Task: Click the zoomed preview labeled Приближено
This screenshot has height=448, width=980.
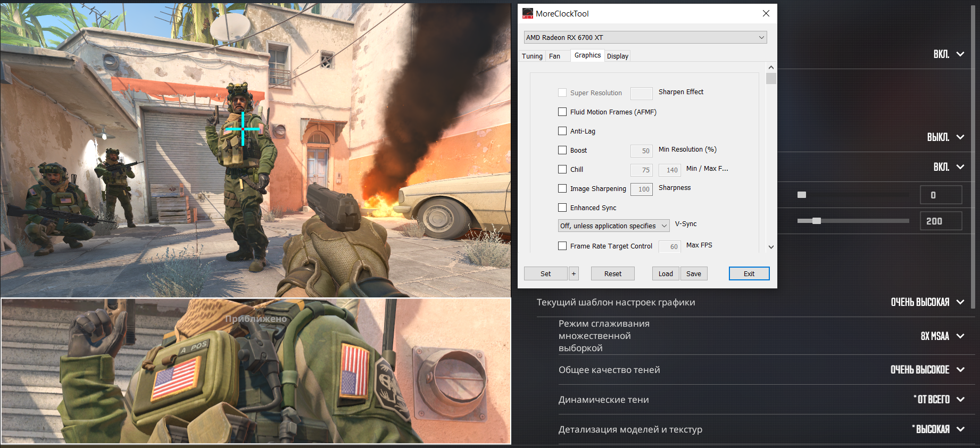Action: (256, 371)
